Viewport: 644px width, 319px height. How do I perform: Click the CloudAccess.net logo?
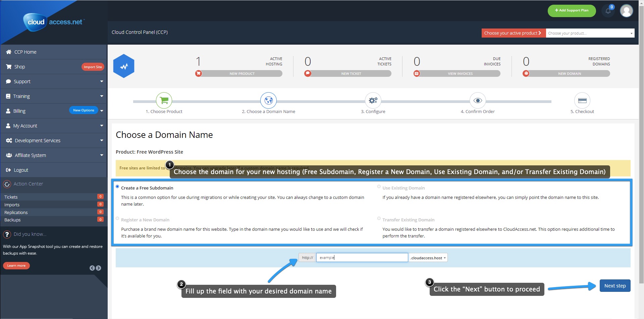54,22
